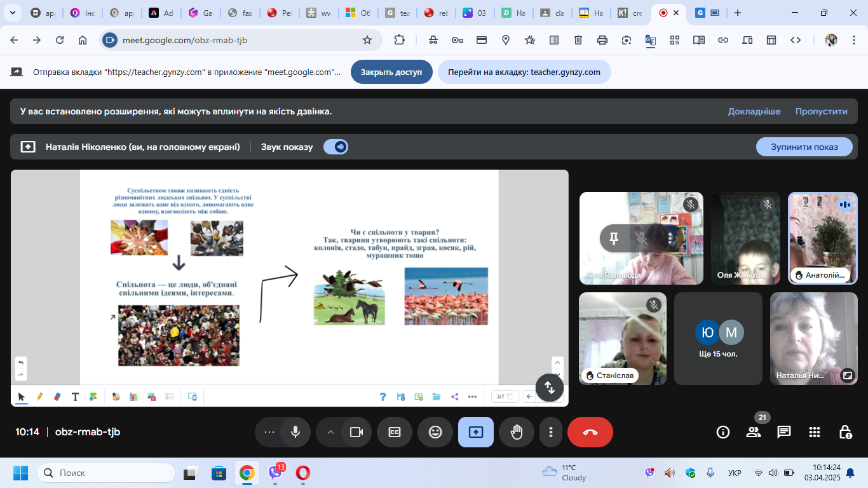Toggle closed captions CC button
This screenshot has width=868, height=488.
[x=395, y=432]
